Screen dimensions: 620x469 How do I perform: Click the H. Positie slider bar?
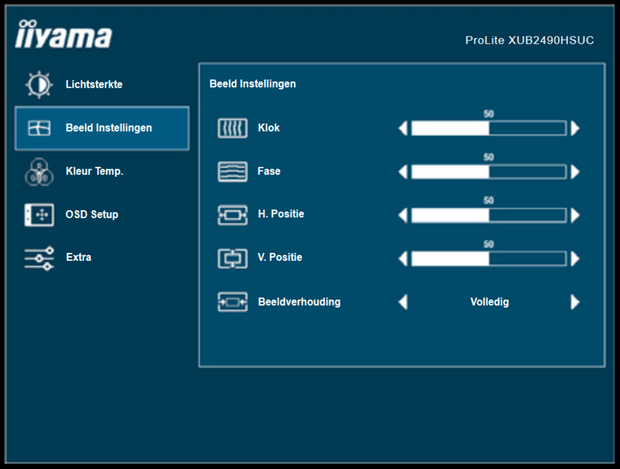click(x=489, y=215)
